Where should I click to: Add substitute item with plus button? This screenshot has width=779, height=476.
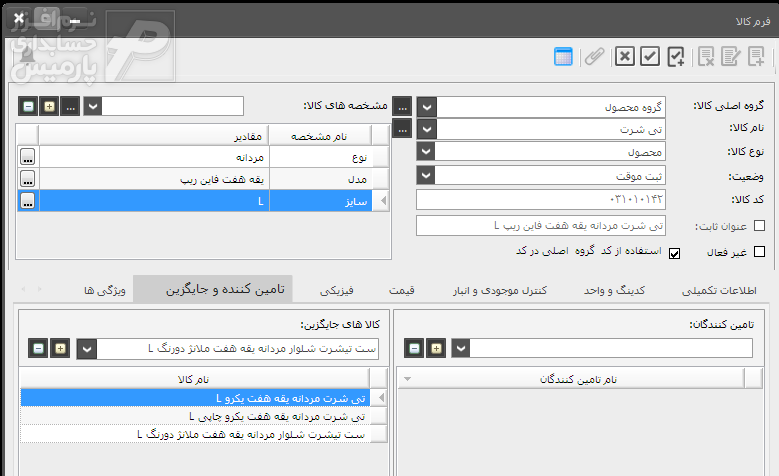60,348
